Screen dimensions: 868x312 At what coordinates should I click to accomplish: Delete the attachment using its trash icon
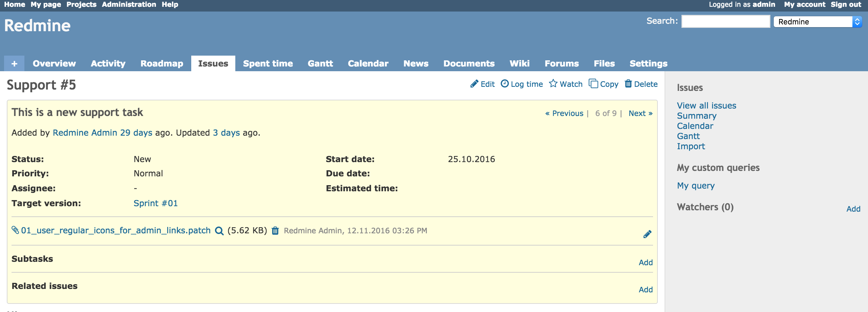click(275, 231)
